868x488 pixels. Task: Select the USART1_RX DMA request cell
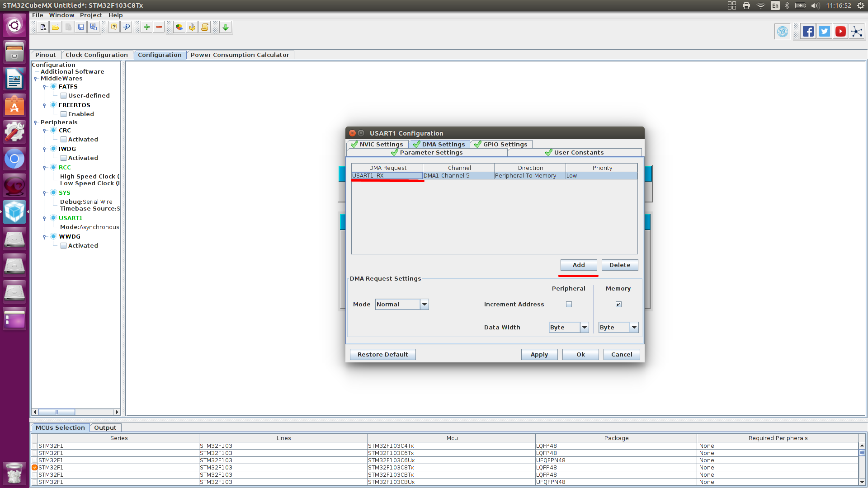point(387,176)
